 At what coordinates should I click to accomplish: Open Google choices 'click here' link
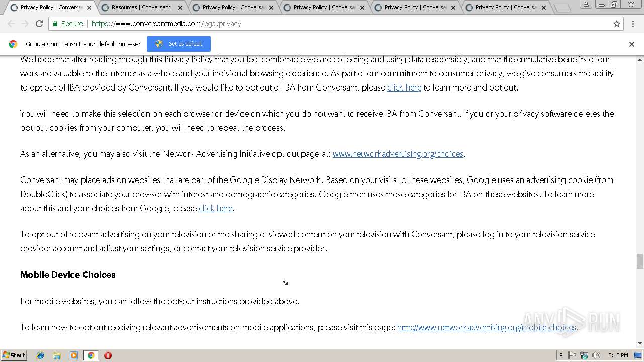215,208
